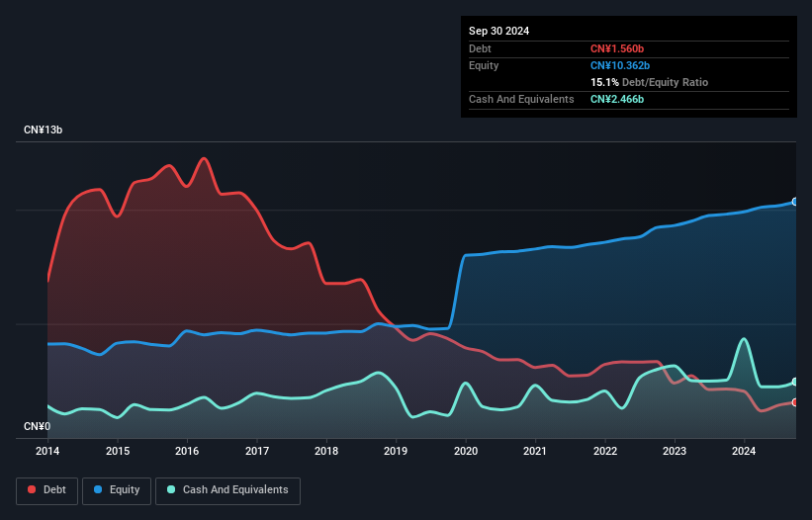Image resolution: width=812 pixels, height=520 pixels.
Task: Click the 15.1% Debt/Equity Ratio text
Action: tap(649, 82)
